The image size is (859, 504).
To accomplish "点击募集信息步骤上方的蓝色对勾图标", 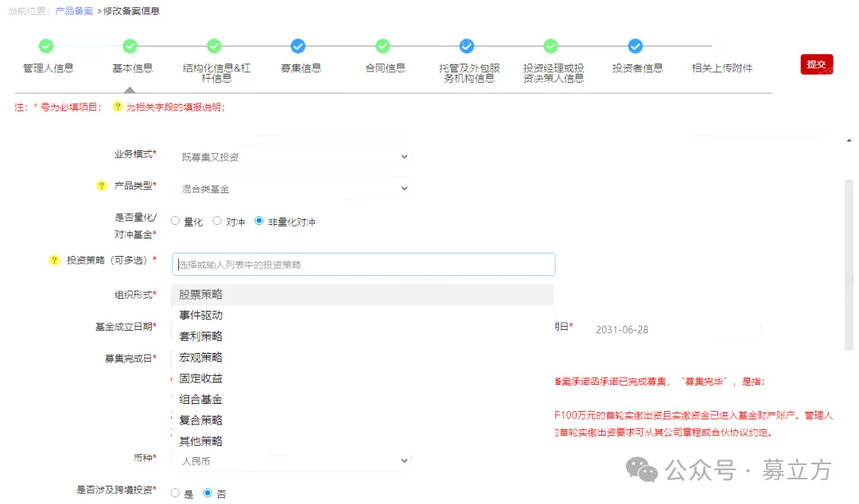I will (298, 46).
